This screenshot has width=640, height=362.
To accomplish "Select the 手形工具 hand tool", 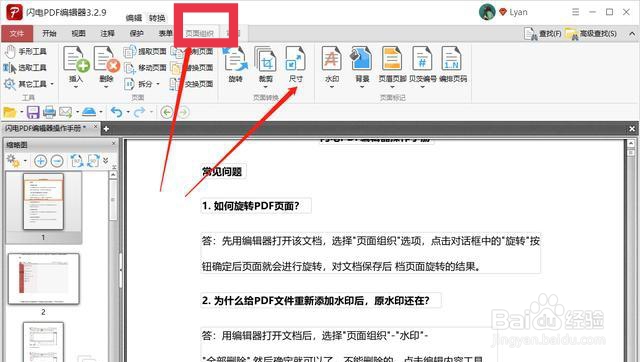I will coord(25,52).
